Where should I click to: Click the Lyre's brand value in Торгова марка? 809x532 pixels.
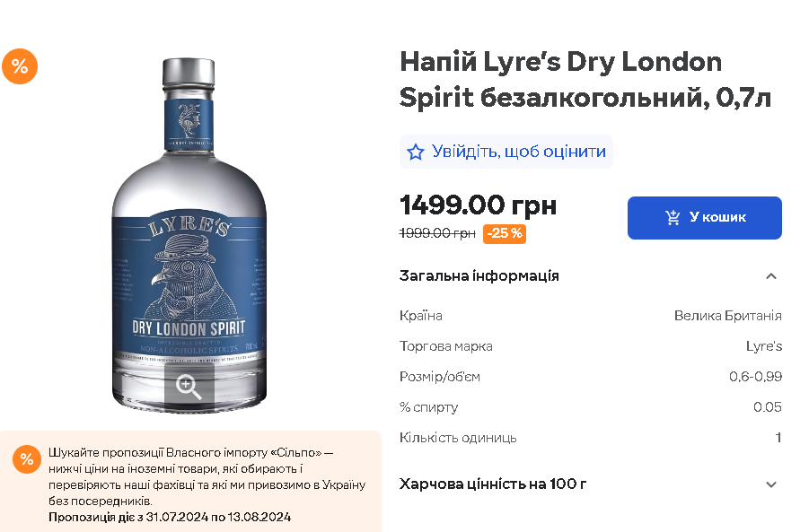pos(763,346)
